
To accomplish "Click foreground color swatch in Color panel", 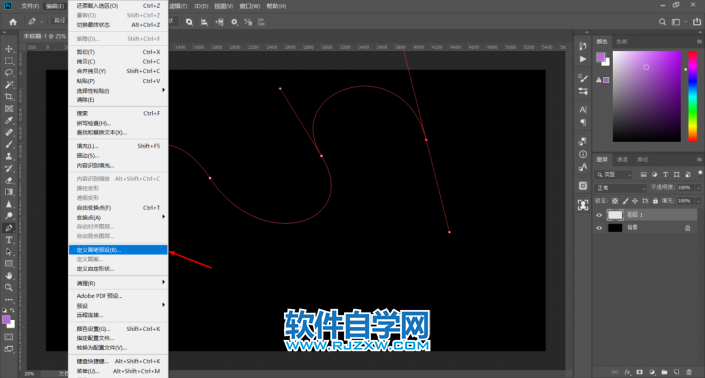I will point(601,57).
